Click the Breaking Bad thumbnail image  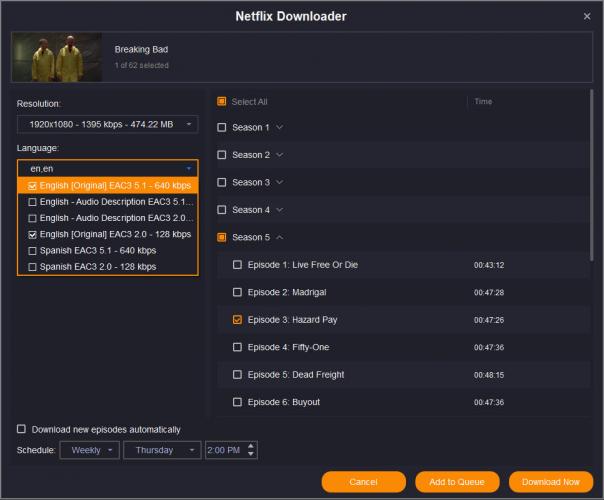pyautogui.click(x=57, y=57)
